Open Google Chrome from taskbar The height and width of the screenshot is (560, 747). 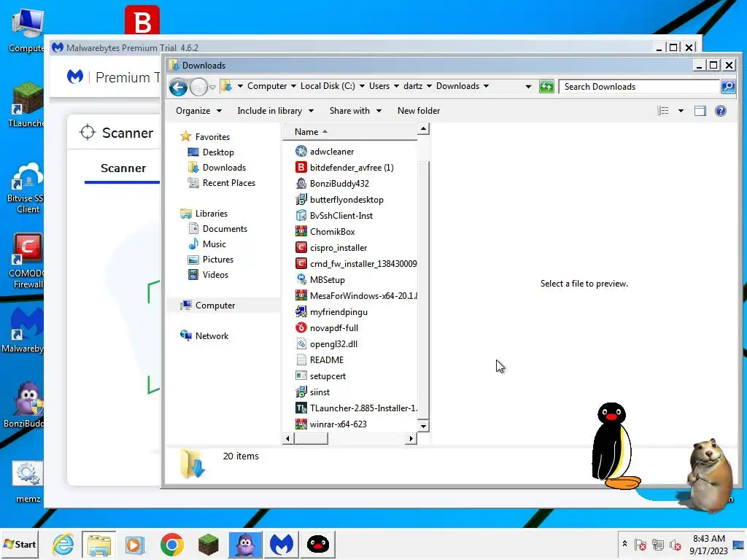point(172,544)
